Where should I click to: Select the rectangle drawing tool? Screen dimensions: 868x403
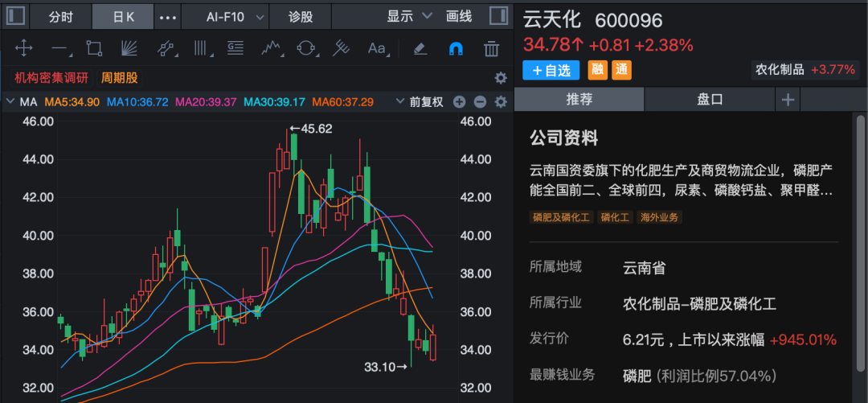94,48
